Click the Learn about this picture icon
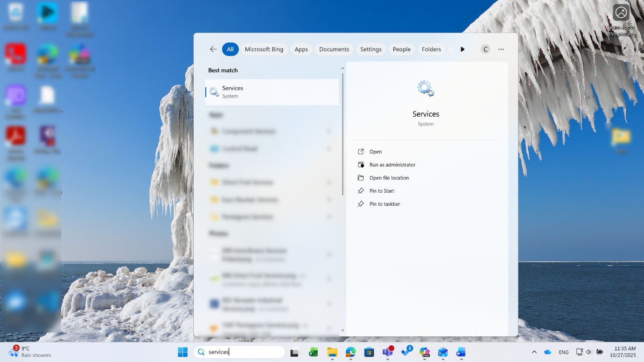Screen dimensions: 644x362 pos(621,13)
